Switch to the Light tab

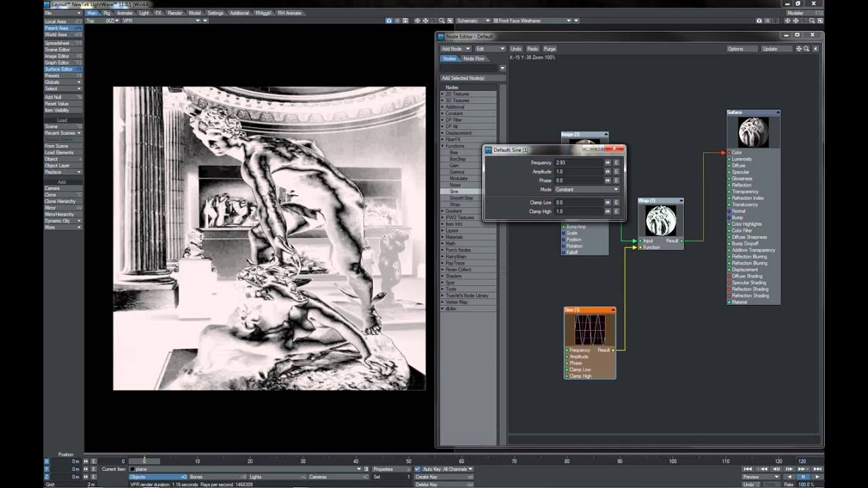[x=144, y=13]
